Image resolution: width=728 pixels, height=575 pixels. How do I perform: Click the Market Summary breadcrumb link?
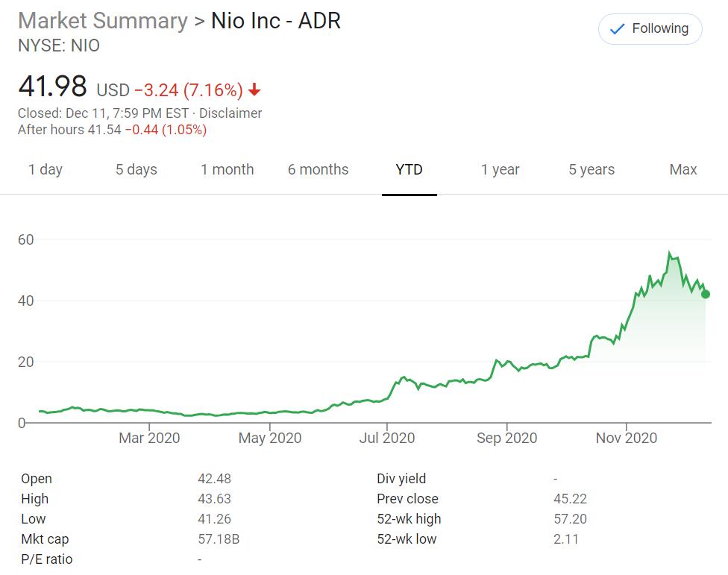pos(103,20)
